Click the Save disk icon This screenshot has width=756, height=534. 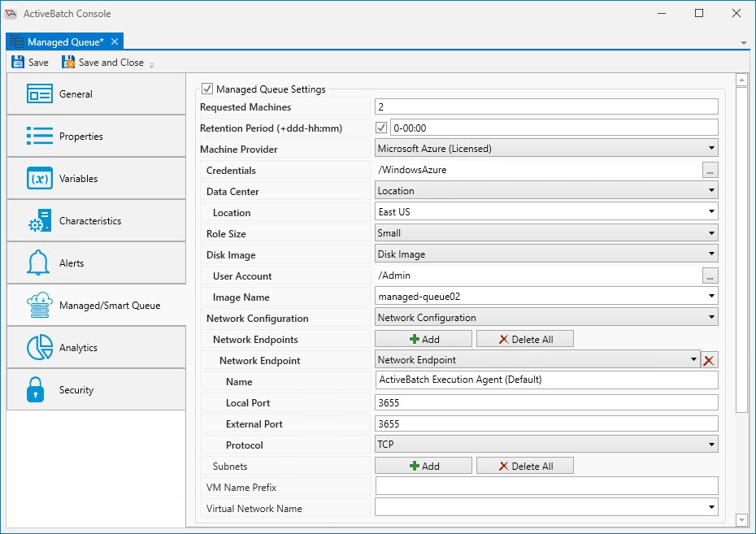[x=18, y=62]
